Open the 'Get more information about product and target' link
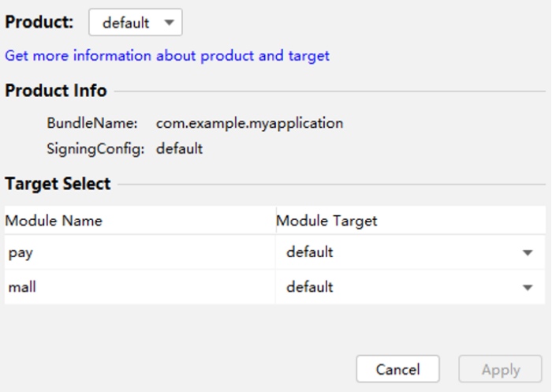This screenshot has height=392, width=552. pyautogui.click(x=167, y=56)
